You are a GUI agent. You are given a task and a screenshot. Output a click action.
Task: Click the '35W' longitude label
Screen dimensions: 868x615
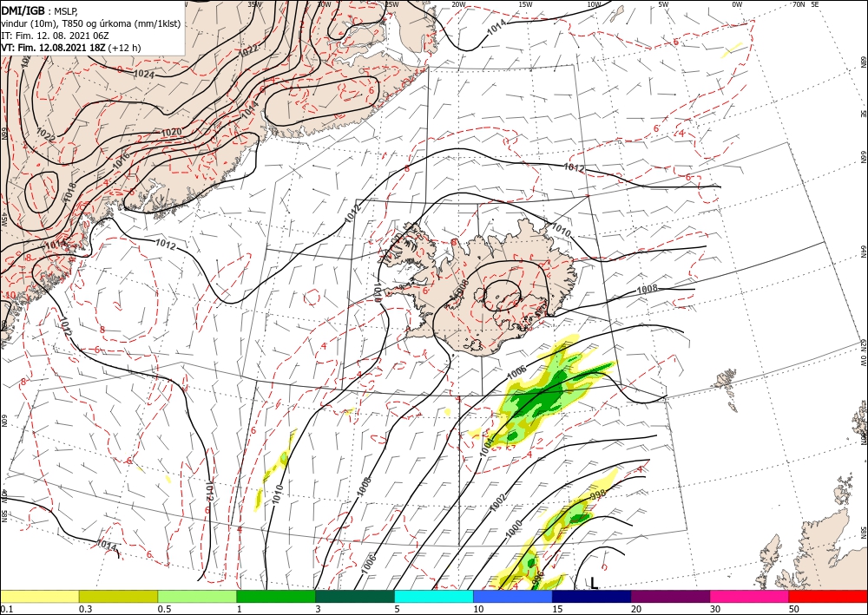click(x=254, y=4)
